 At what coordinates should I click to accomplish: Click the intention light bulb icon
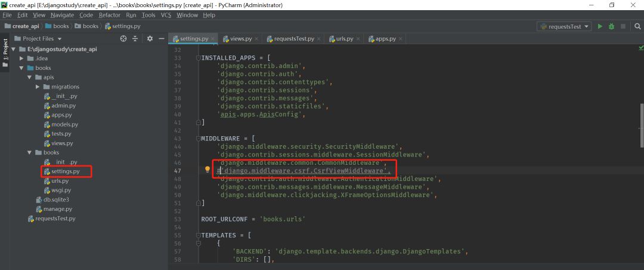point(208,170)
